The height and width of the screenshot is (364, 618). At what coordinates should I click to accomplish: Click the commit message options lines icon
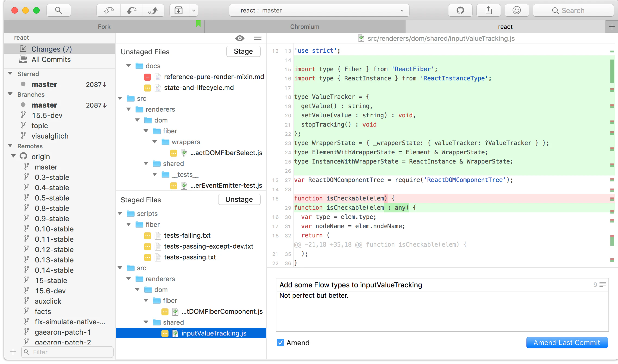pyautogui.click(x=603, y=284)
